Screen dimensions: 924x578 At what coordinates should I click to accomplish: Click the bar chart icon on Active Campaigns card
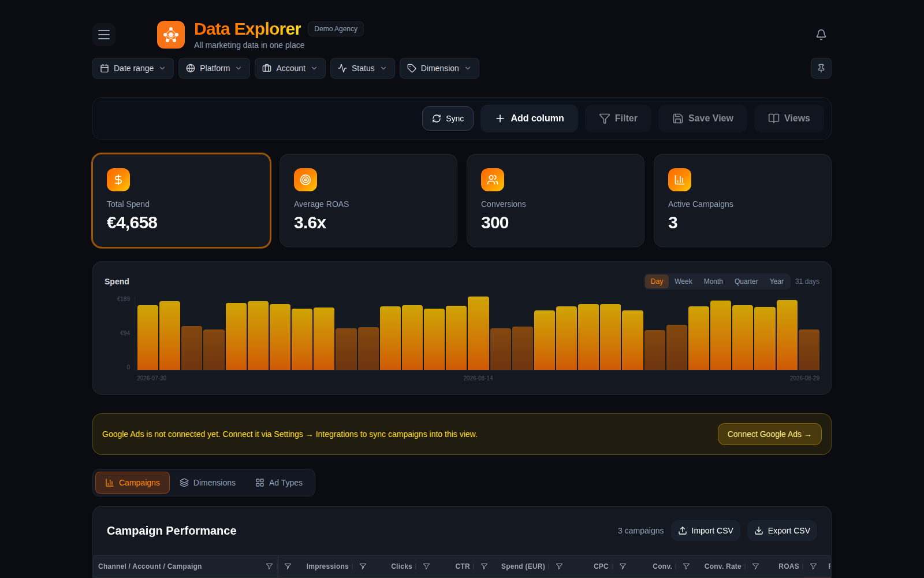tap(680, 180)
